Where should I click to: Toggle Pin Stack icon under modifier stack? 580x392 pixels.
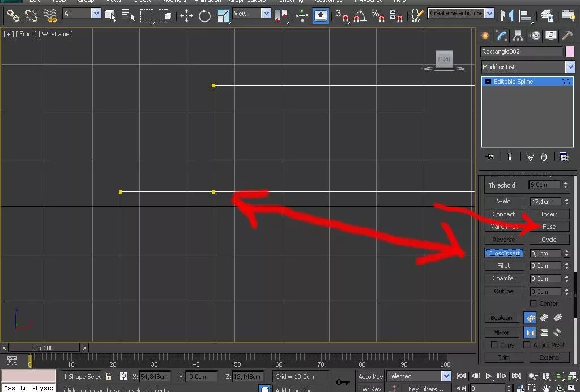coord(490,157)
